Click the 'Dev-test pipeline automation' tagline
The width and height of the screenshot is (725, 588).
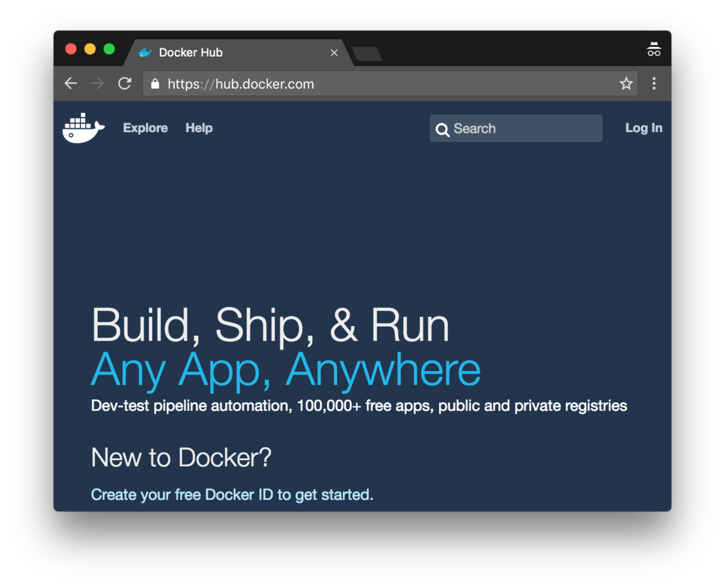359,406
